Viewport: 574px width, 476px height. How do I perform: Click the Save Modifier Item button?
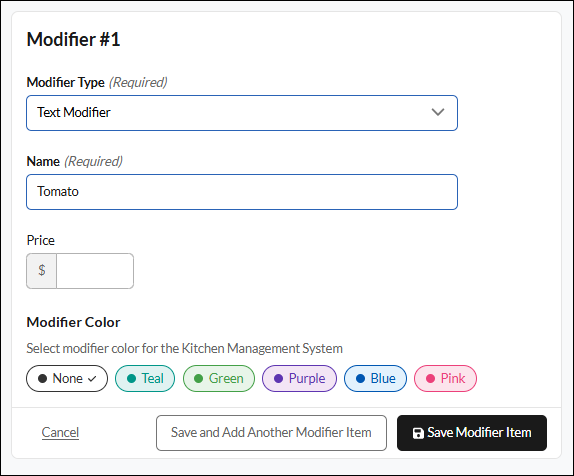[472, 433]
